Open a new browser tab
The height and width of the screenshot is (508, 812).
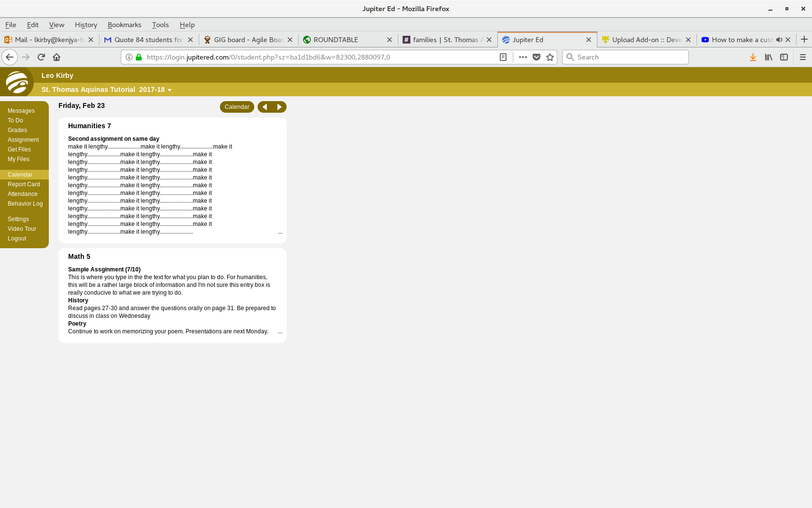[804, 39]
